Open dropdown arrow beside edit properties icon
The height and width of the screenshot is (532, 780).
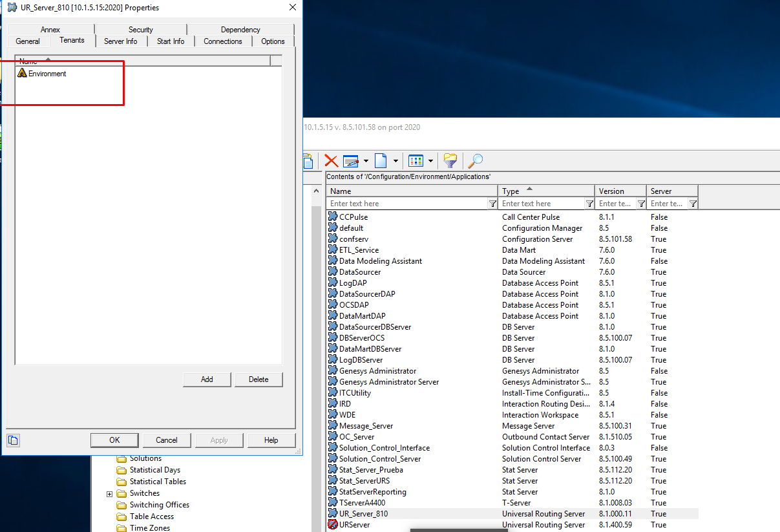click(366, 161)
